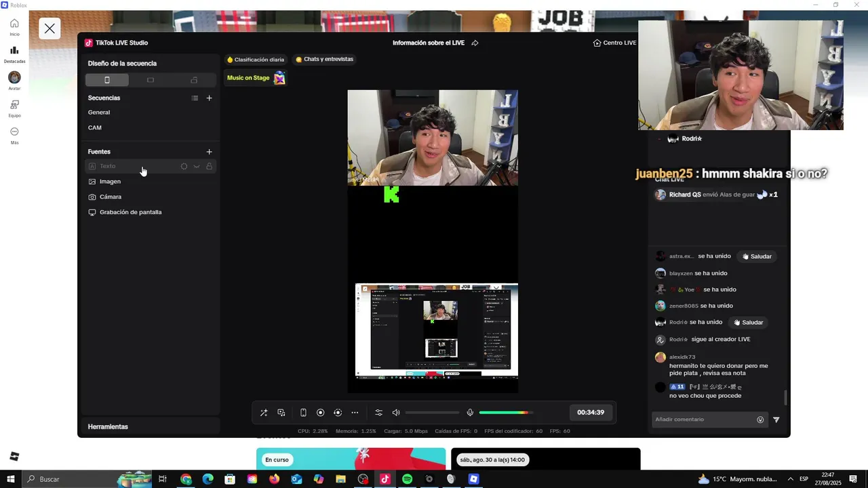Click the Texto source transform circle icon
The width and height of the screenshot is (868, 488).
184,166
